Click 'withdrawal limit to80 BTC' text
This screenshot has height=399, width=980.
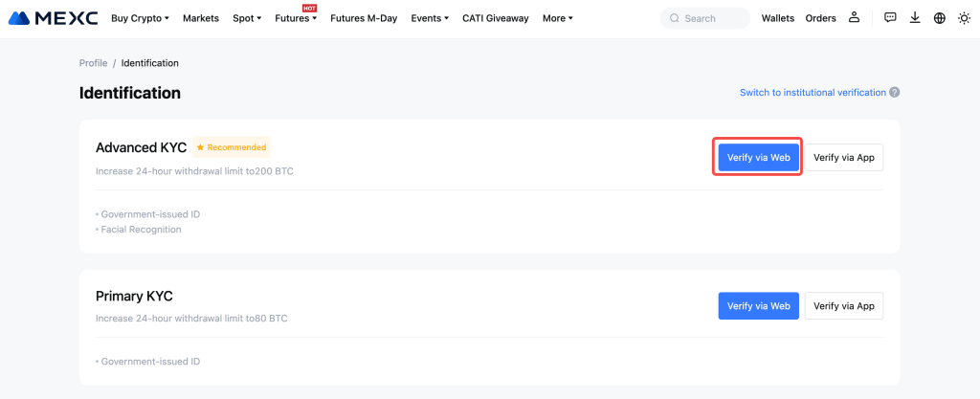232,318
